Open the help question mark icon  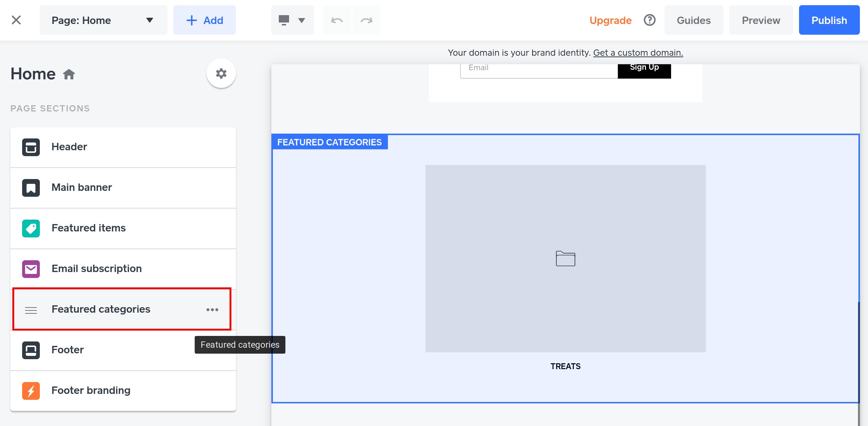(x=649, y=20)
